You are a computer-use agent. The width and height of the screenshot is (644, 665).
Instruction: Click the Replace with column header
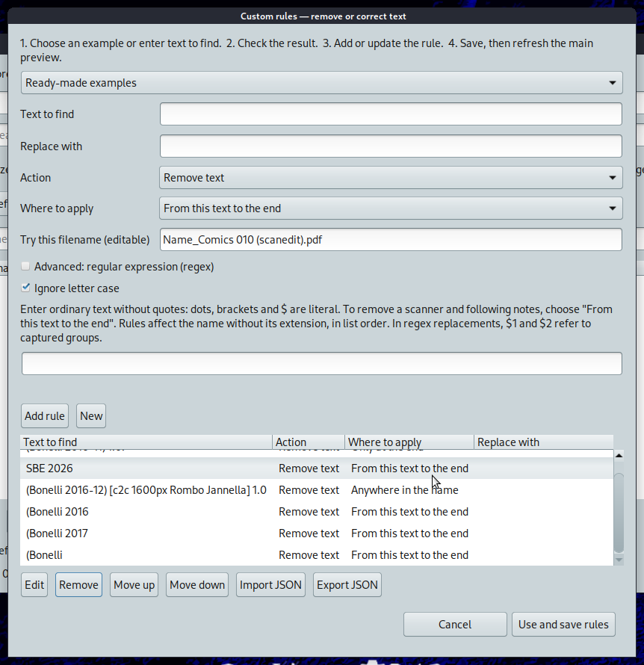click(x=544, y=442)
